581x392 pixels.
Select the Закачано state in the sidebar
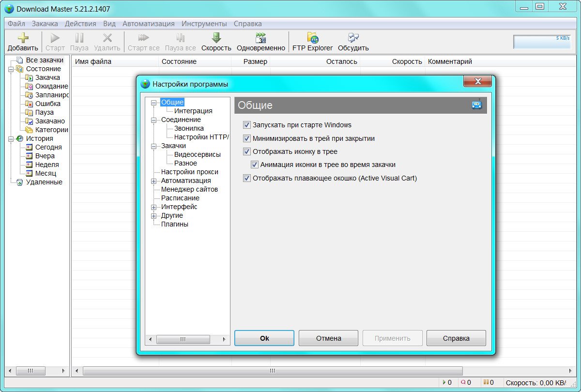[50, 121]
